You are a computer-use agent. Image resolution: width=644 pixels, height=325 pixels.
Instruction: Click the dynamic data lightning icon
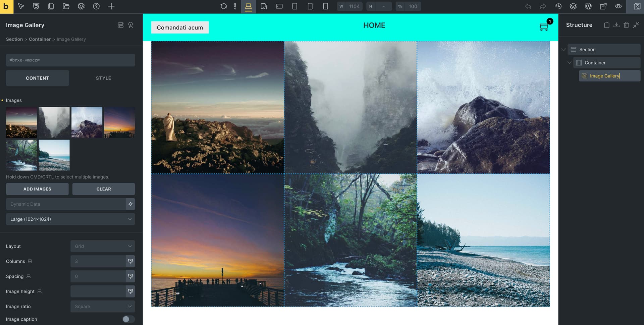(130, 204)
